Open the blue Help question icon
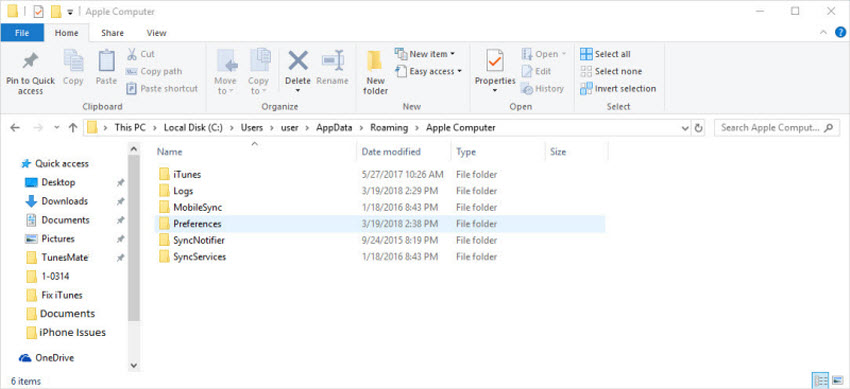Image resolution: width=850 pixels, height=389 pixels. 840,32
